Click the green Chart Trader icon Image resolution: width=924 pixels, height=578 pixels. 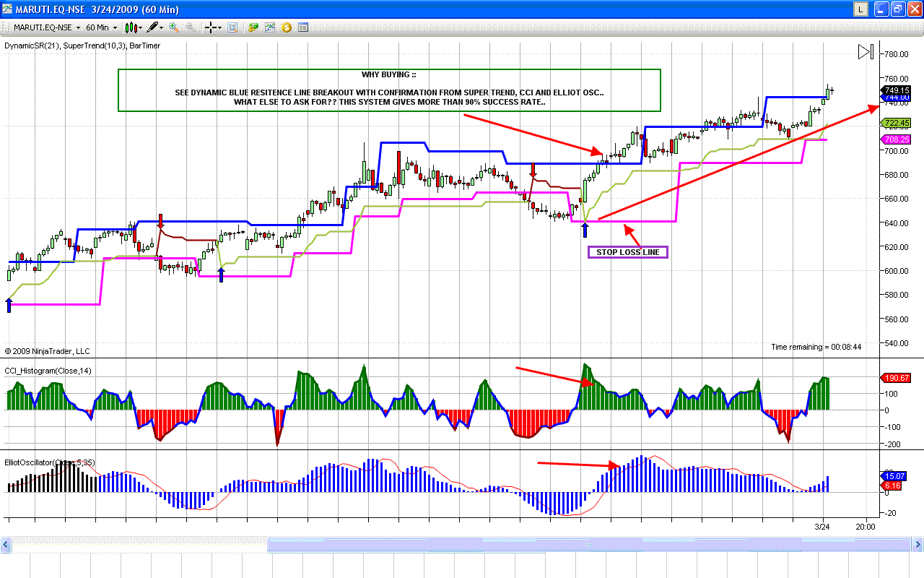pos(253,27)
